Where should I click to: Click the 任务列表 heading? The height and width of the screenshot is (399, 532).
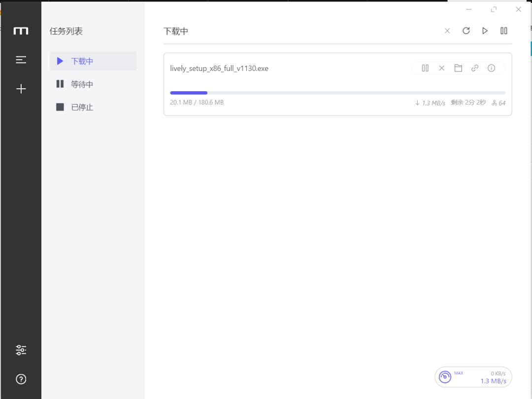(66, 31)
